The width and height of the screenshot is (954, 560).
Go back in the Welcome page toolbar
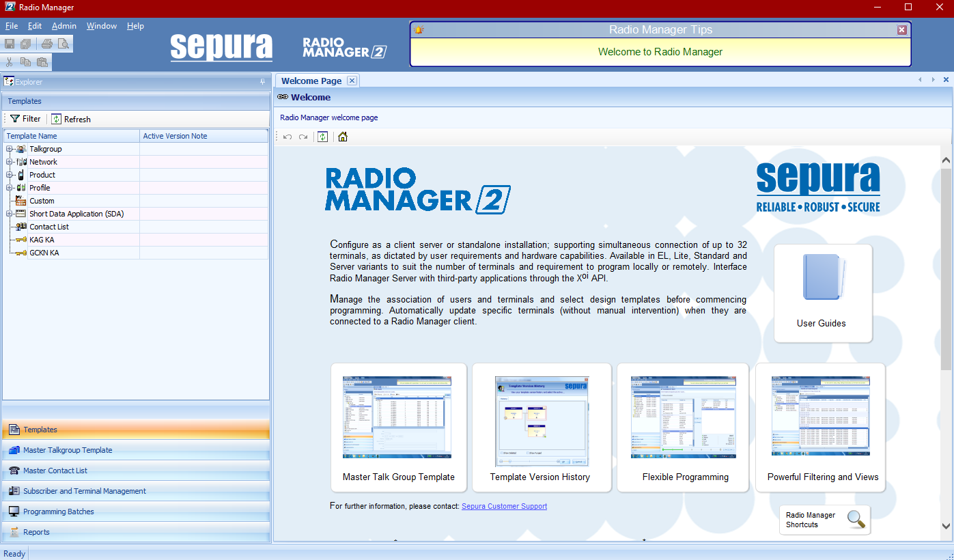point(287,137)
